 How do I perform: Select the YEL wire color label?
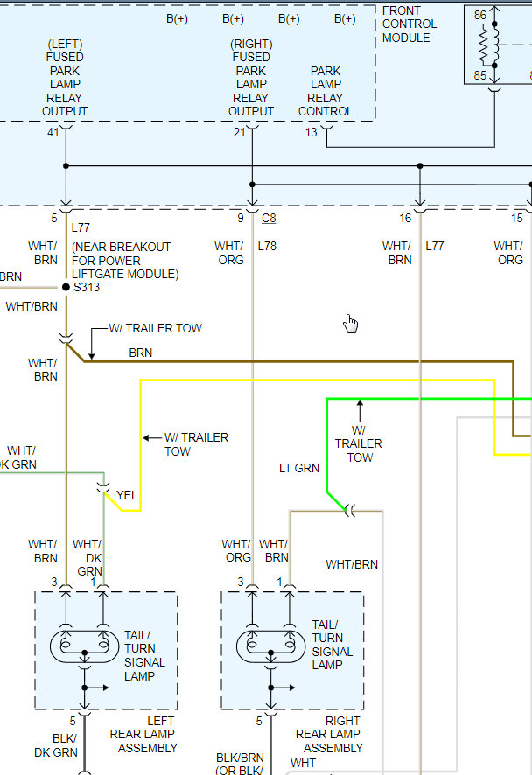point(127,495)
